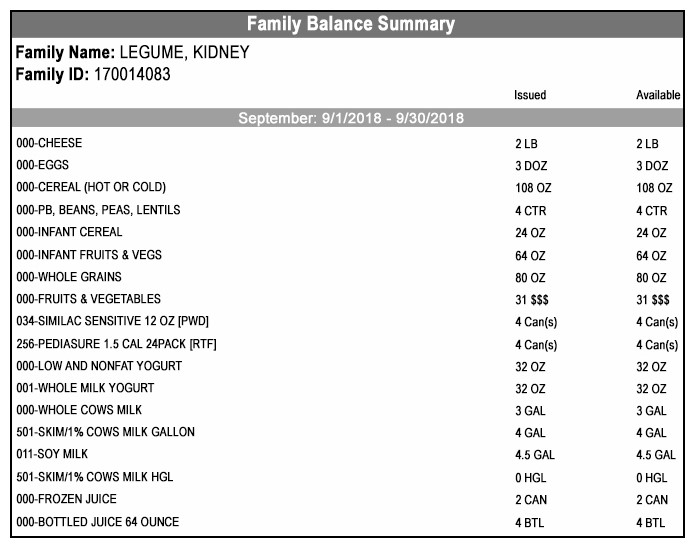This screenshot has width=695, height=548.
Task: Select the 000-INFANT FRUITS & VEGS row
Action: click(89, 255)
